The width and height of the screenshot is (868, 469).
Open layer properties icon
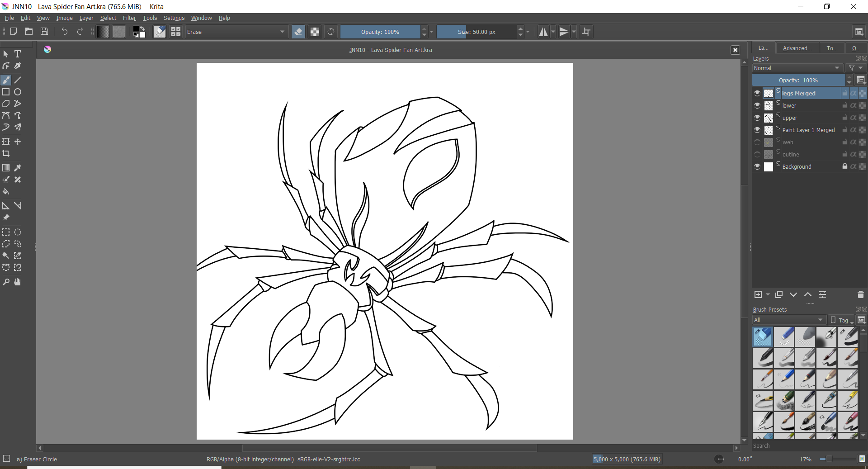coord(822,294)
